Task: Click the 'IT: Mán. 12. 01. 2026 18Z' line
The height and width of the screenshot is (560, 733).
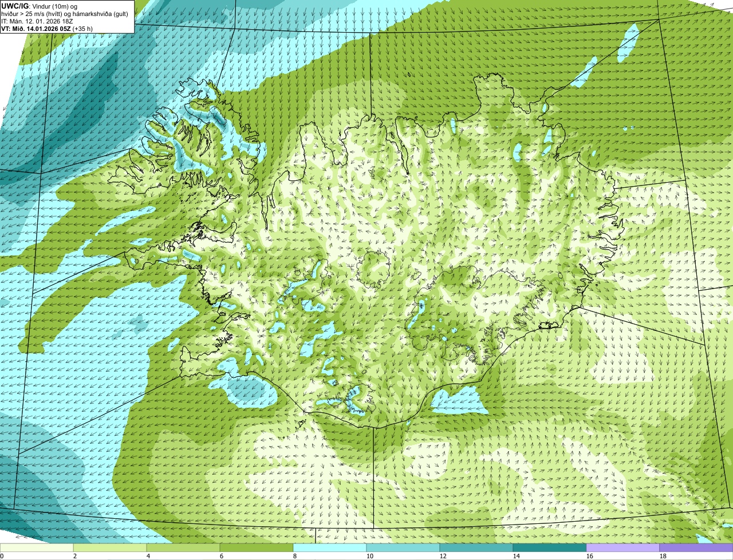Action: (37, 21)
